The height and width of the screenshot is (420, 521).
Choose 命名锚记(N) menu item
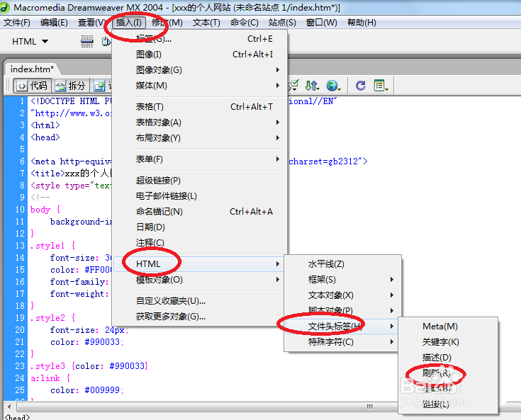click(201, 212)
